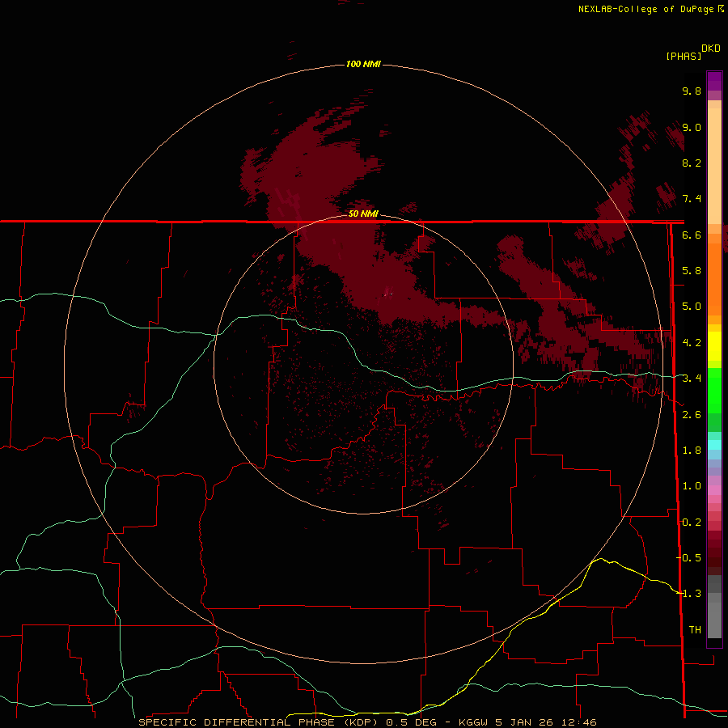Select the 4.2 scale value

click(692, 343)
